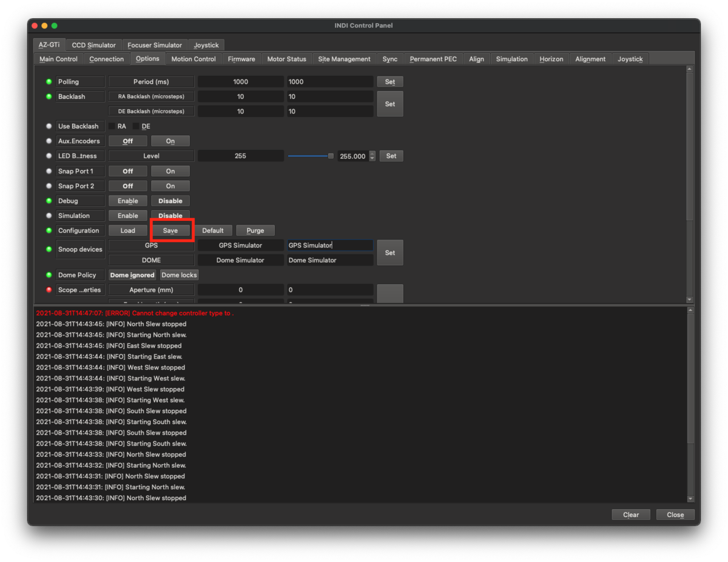728x562 pixels.
Task: Toggle the DE backlash checkbox
Action: (x=136, y=126)
